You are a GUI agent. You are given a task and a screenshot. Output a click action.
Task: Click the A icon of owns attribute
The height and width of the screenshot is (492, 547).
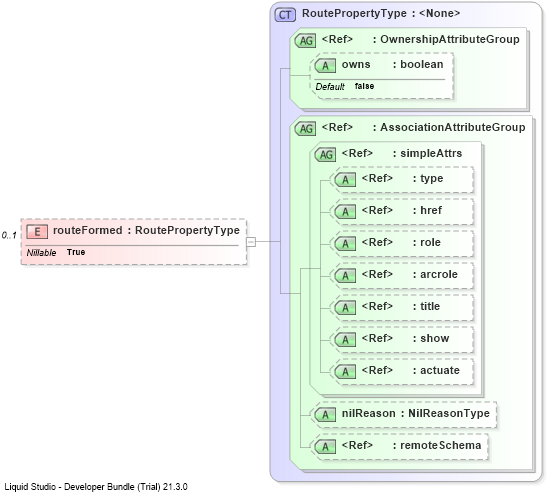pyautogui.click(x=325, y=66)
